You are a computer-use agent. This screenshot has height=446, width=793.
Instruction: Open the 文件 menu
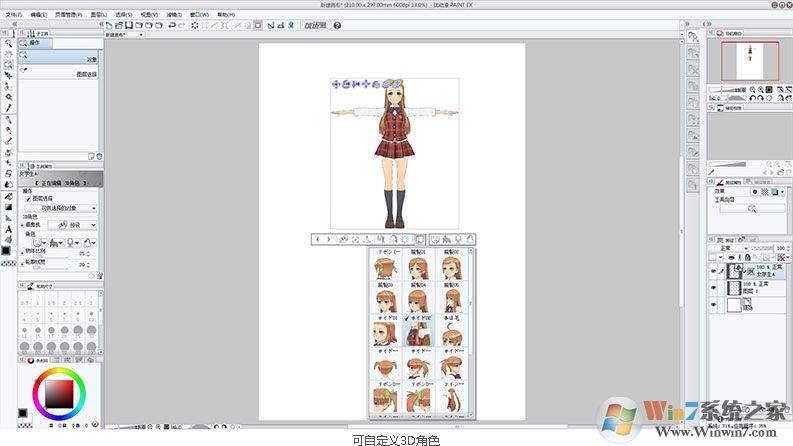tap(12, 15)
